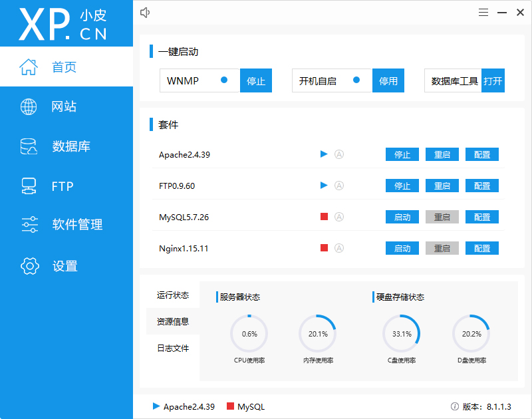
Task: Click the globe website icon
Action: pyautogui.click(x=29, y=106)
